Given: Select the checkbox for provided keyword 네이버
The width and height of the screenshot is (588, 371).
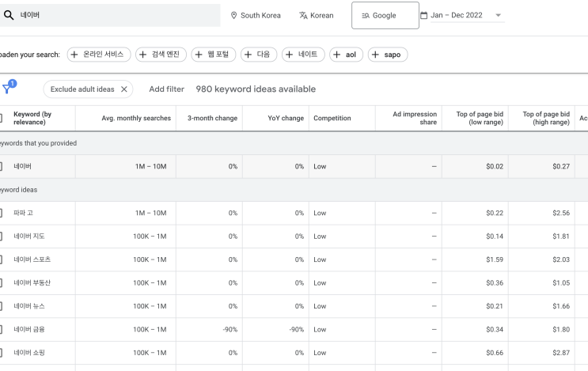Looking at the screenshot, I should [x=1, y=166].
